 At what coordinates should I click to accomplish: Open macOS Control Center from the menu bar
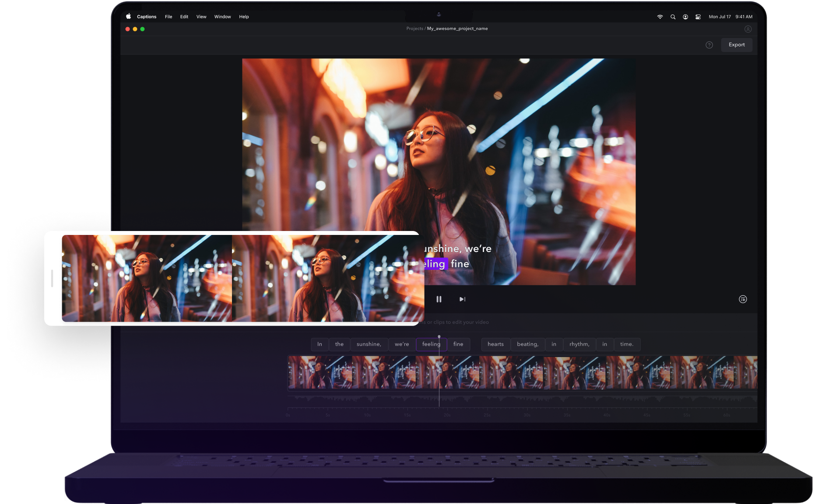(x=697, y=17)
